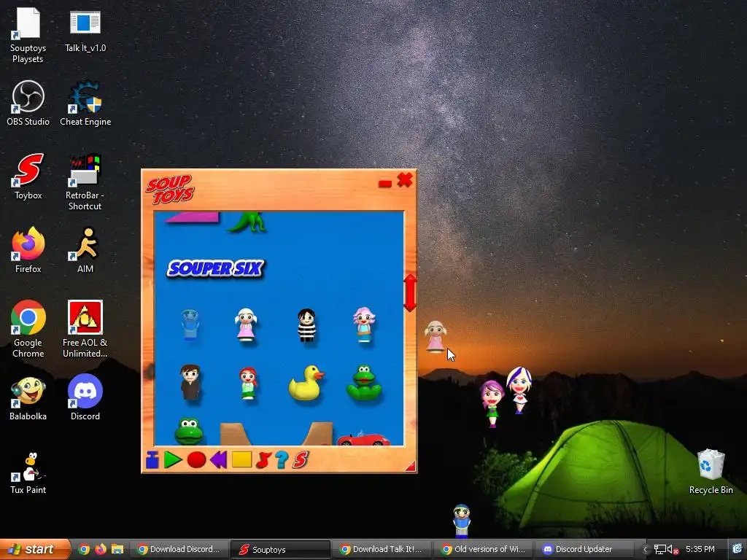
Task: Click the yellow stop square in Soup Toys
Action: [241, 459]
